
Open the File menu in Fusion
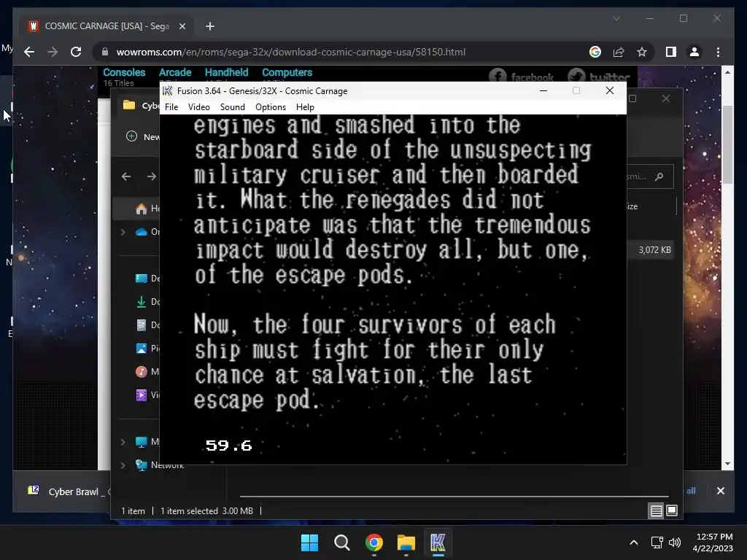pos(171,107)
